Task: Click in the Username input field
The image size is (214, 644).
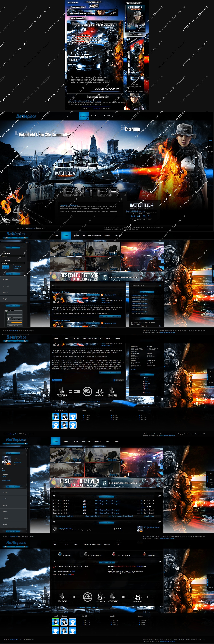Action: 13,256
